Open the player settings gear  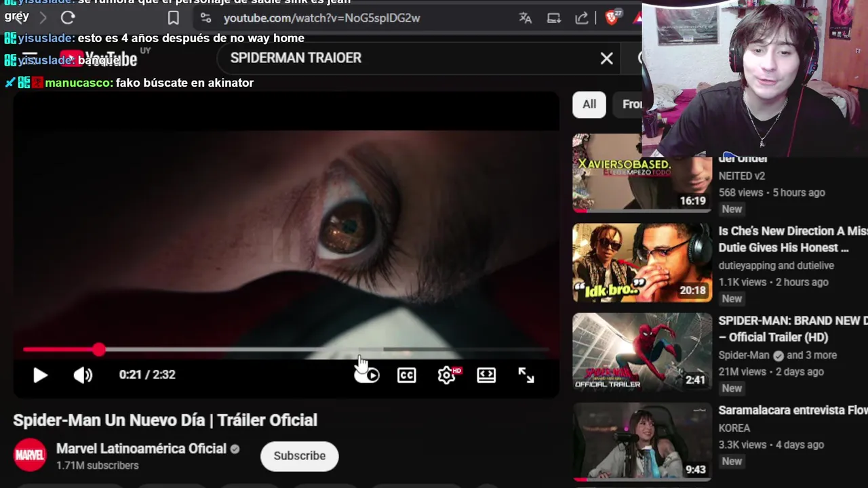[x=446, y=375]
